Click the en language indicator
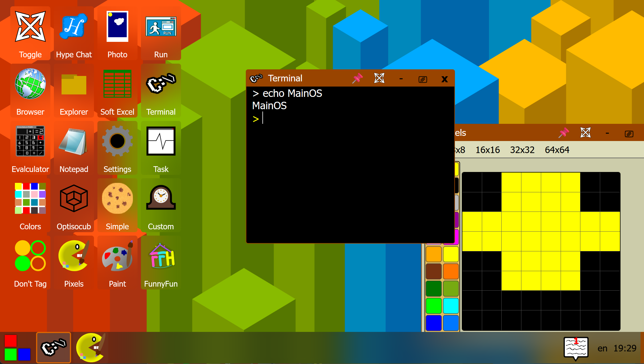The height and width of the screenshot is (364, 644). [602, 348]
